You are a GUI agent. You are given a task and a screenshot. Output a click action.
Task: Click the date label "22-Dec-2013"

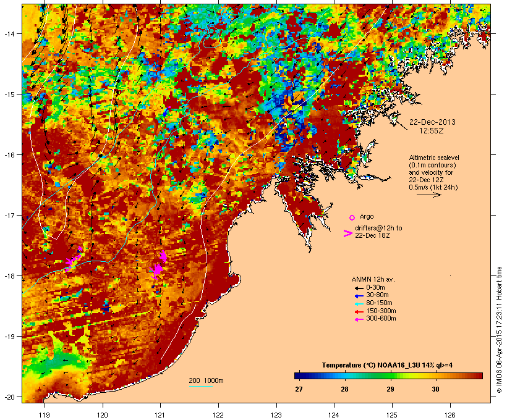pos(432,122)
